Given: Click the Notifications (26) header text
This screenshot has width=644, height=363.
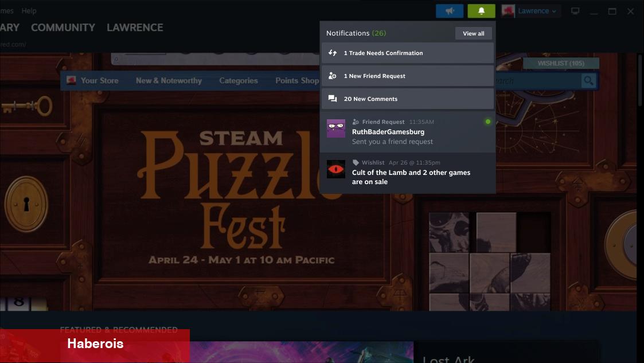Looking at the screenshot, I should 356,33.
